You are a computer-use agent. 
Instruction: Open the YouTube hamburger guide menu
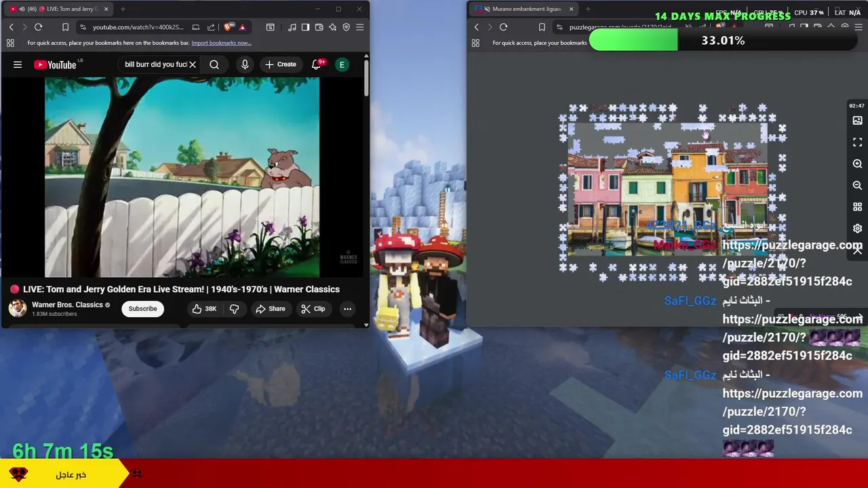tap(18, 64)
